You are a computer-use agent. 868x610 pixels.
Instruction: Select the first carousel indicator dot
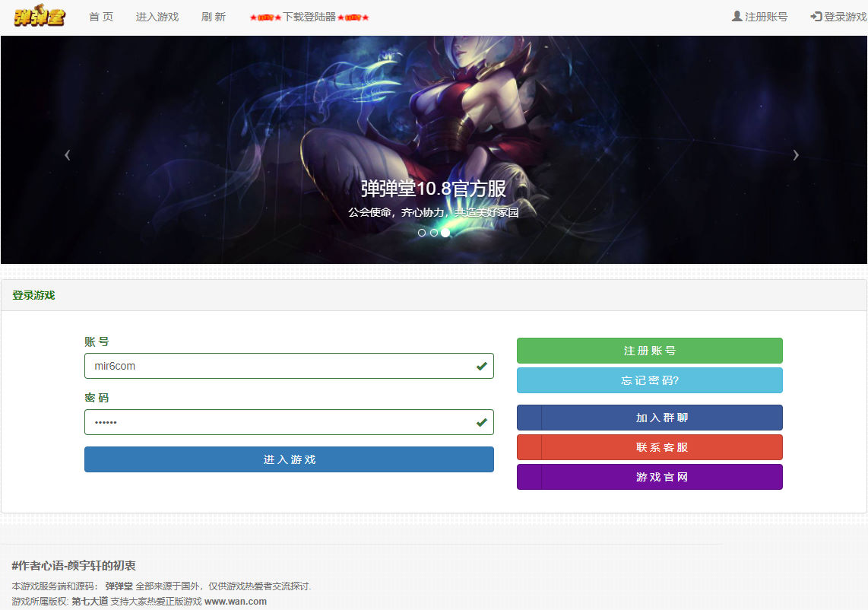tap(422, 233)
